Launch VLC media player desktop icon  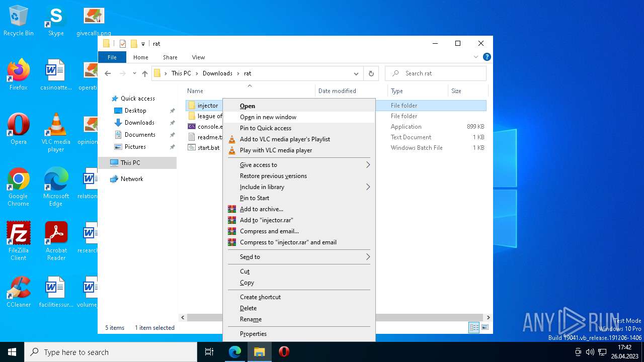click(x=56, y=133)
